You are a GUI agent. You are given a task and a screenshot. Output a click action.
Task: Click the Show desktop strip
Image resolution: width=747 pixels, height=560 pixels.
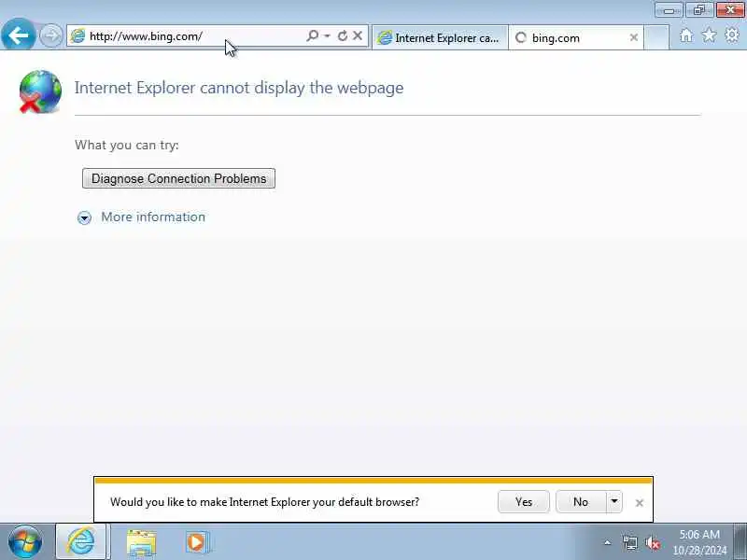pos(740,542)
